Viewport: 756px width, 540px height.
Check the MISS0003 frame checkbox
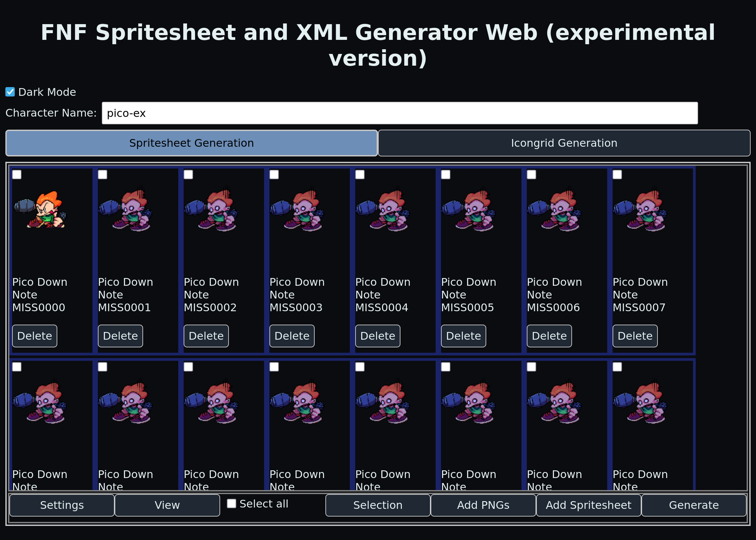274,175
